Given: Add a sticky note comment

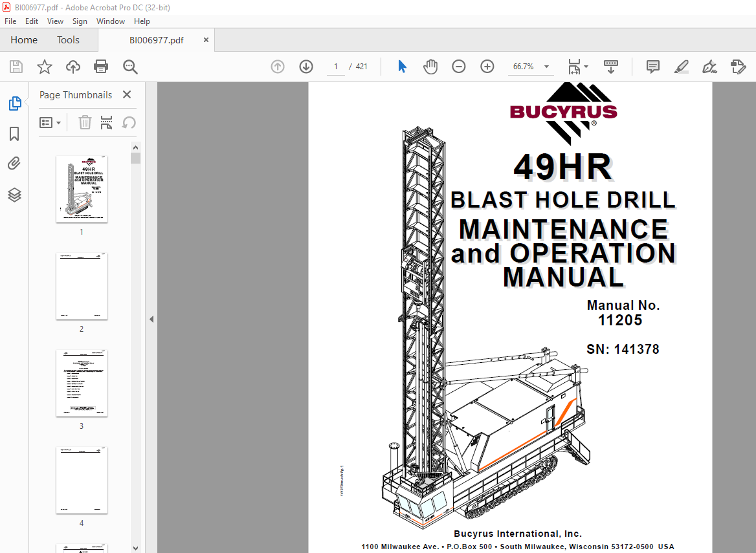Looking at the screenshot, I should coord(653,67).
